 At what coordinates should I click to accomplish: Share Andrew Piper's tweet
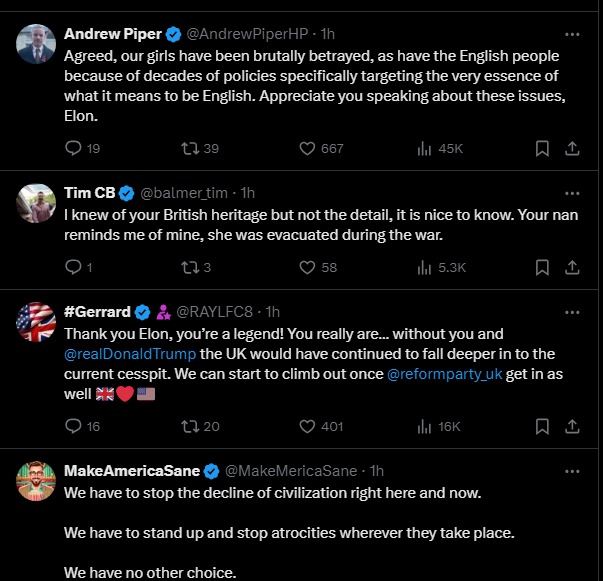click(x=573, y=148)
